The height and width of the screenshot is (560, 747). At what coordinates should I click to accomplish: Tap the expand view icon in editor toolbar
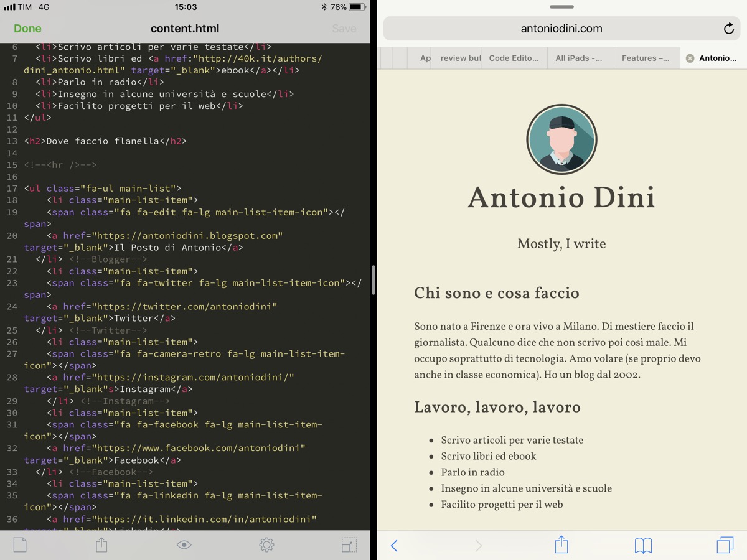[x=349, y=545]
